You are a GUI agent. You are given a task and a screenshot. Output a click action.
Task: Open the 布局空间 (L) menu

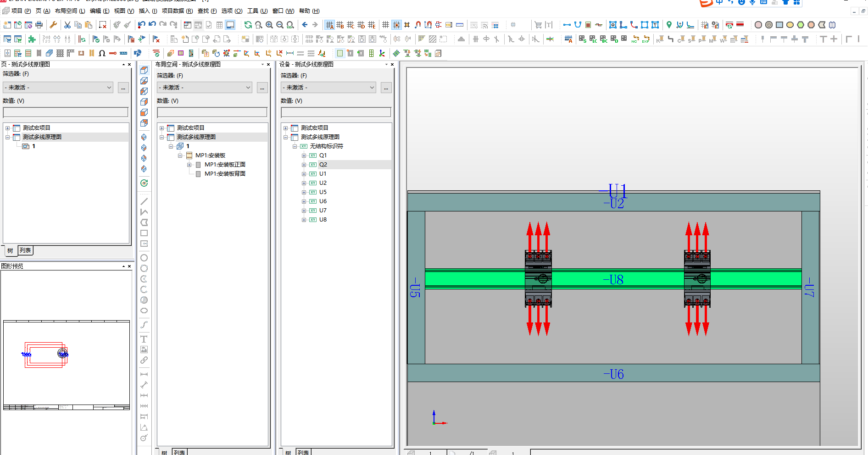coord(70,11)
